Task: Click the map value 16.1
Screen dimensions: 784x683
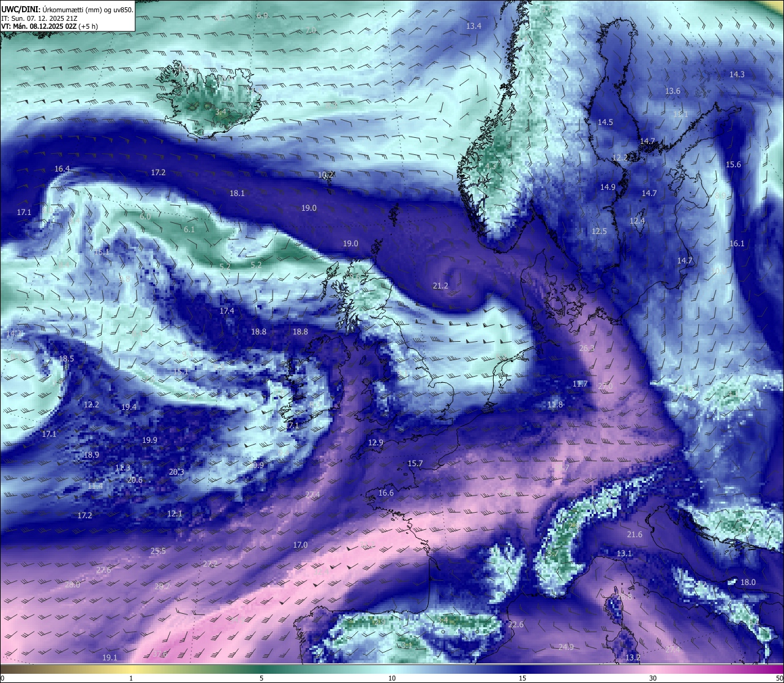Action: 737,244
